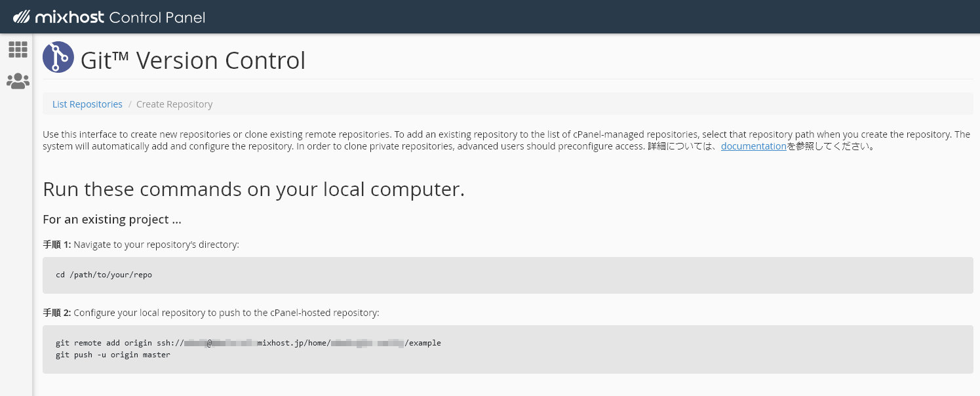Open the documentation link

coord(753,146)
